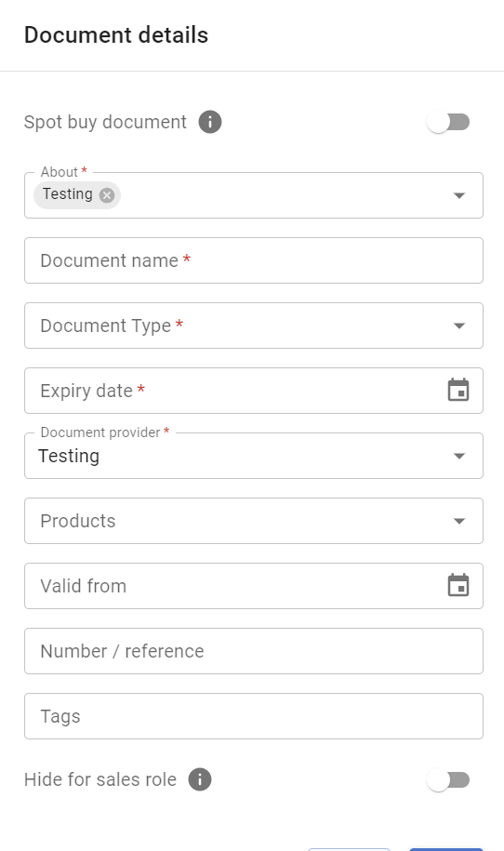Image resolution: width=504 pixels, height=851 pixels.
Task: Focus the Tags input field
Action: [x=254, y=716]
